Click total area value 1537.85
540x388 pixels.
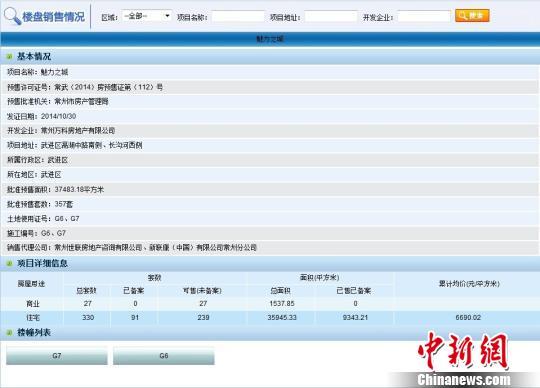282,304
